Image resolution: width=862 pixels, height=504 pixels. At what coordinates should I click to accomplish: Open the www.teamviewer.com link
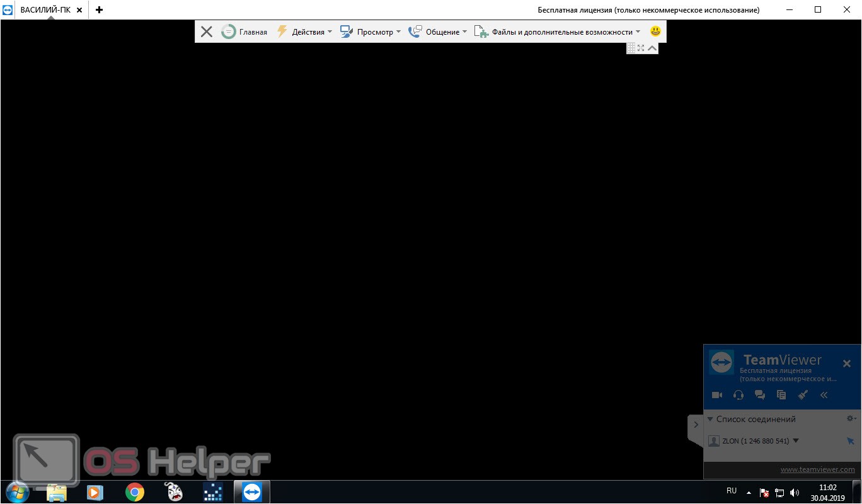point(818,469)
